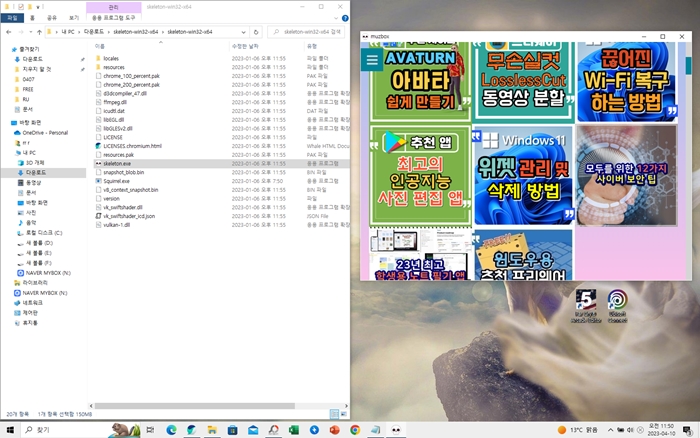Switch to large icons view in Explorer

click(344, 414)
